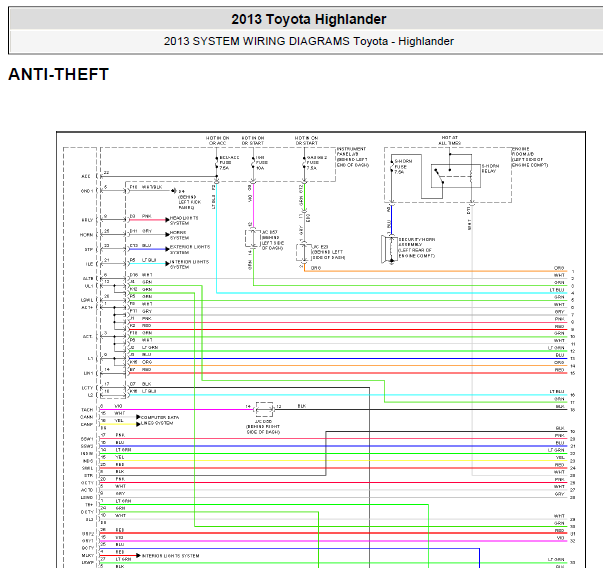Click the "S-HORN RELAY" label
Screen dimensions: 603x568
pyautogui.click(x=490, y=168)
